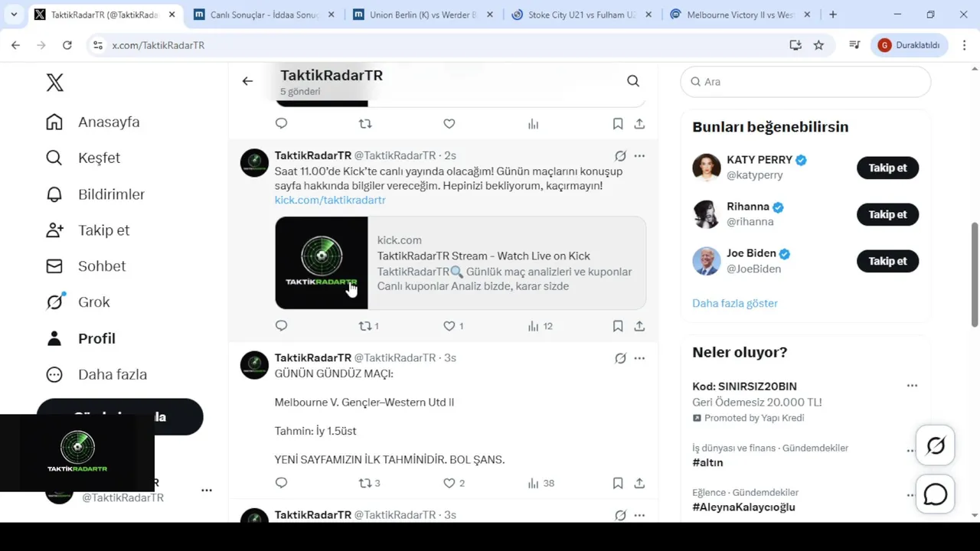Viewport: 980px width, 551px height.
Task: Bookmark the Kick live stream post
Action: point(618,326)
